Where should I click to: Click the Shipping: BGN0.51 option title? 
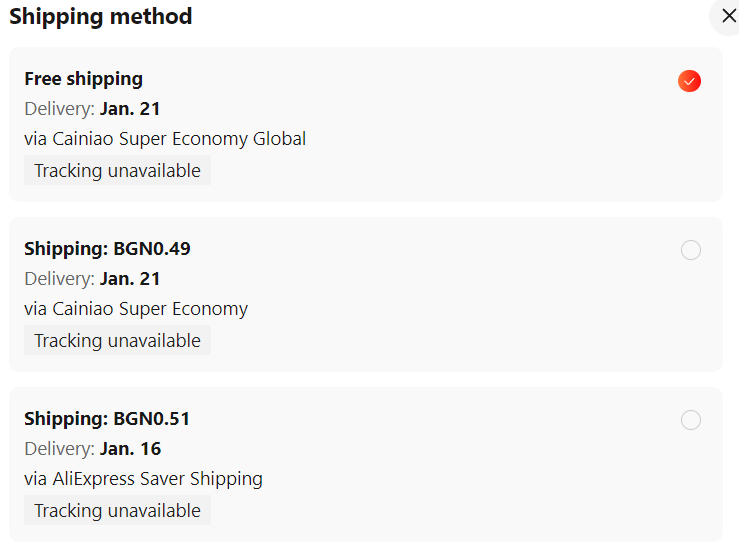click(x=107, y=418)
